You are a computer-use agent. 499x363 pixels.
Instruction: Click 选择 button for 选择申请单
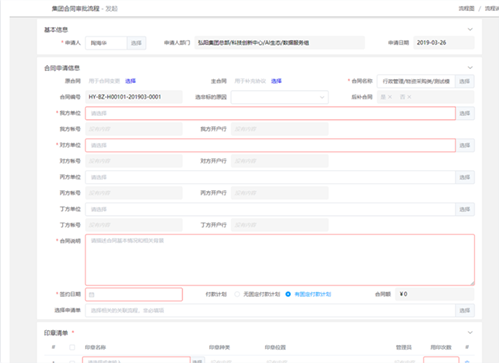coord(465,310)
